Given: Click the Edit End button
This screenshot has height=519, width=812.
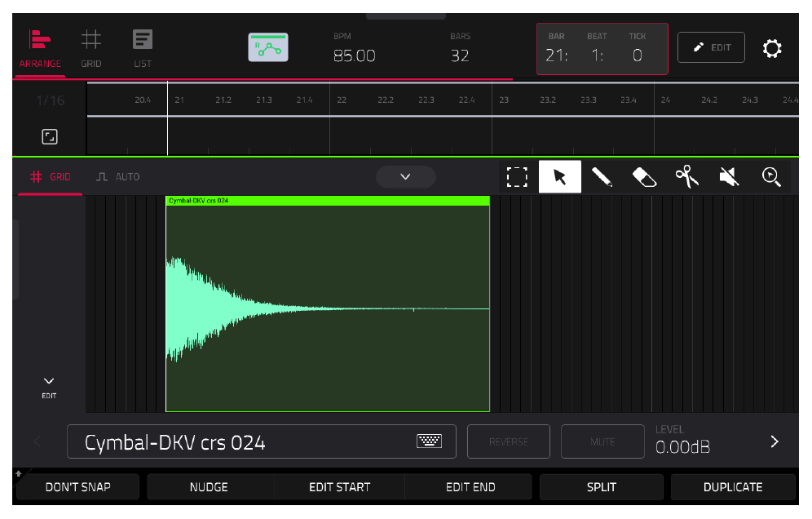Looking at the screenshot, I should coord(470,487).
